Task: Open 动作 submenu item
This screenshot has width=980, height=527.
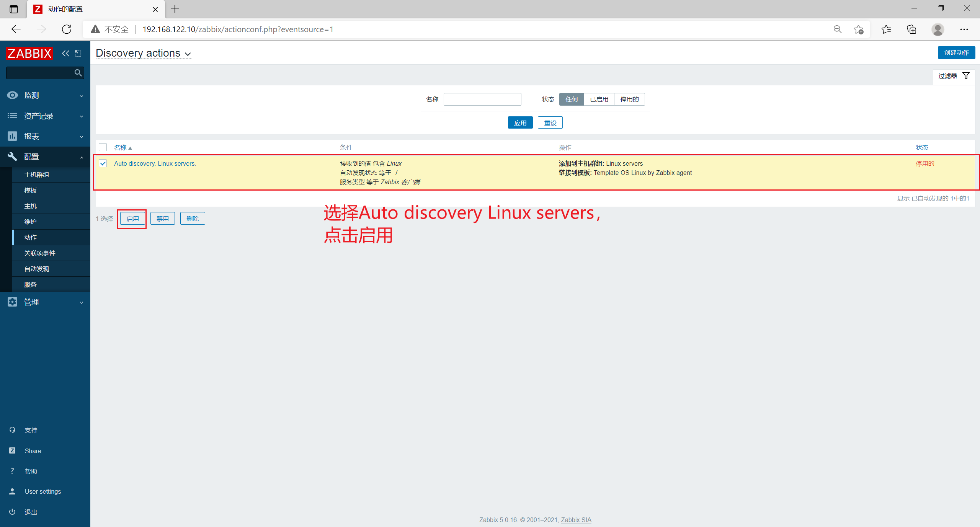Action: coord(51,237)
